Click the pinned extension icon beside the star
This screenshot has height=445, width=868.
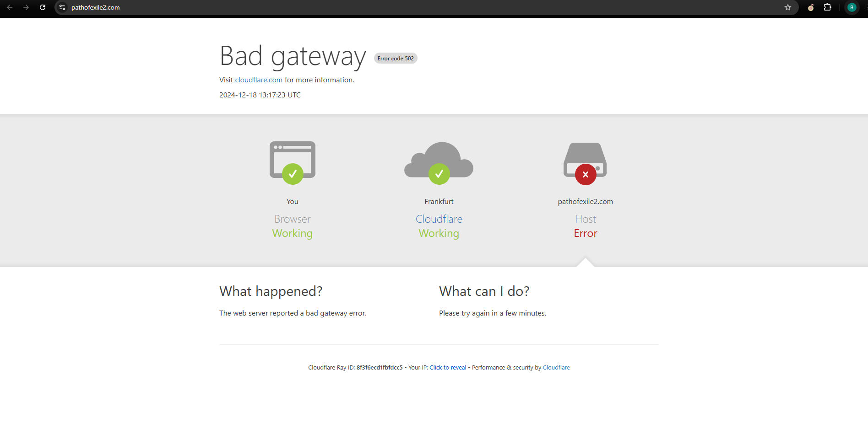(x=810, y=7)
